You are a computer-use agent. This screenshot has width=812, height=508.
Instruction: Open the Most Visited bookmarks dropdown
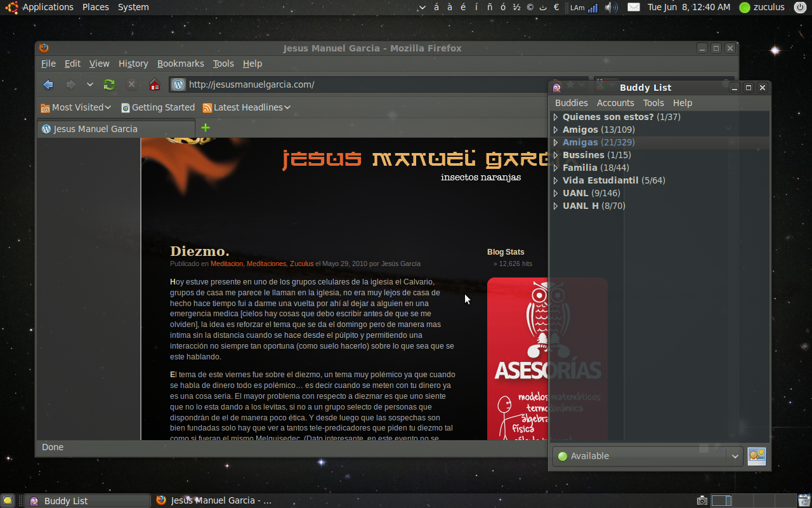[x=76, y=107]
